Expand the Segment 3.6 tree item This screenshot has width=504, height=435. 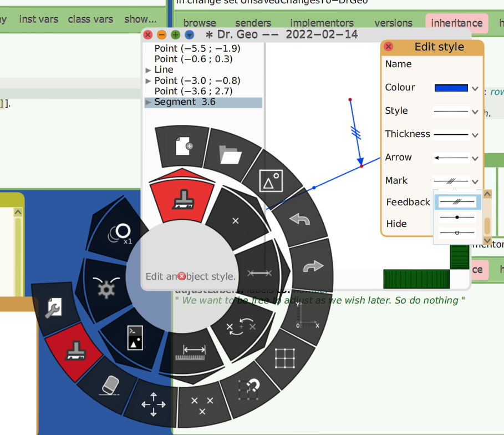[x=148, y=102]
